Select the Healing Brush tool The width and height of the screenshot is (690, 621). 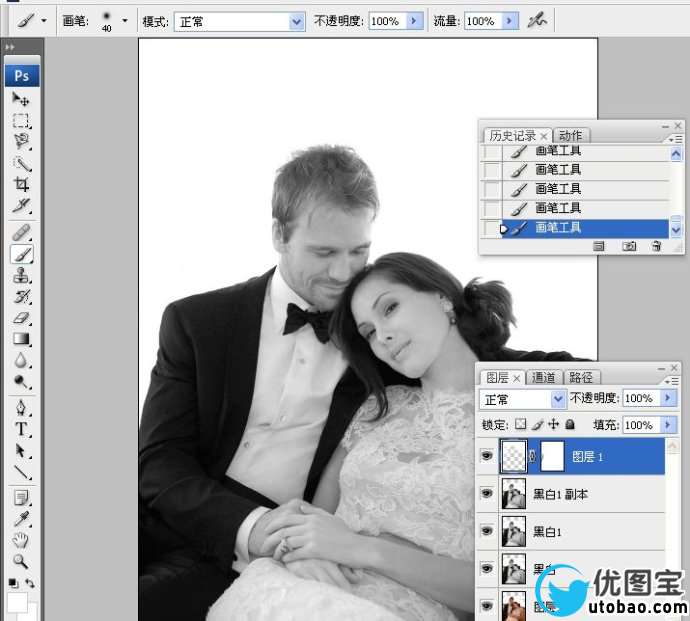tap(21, 233)
